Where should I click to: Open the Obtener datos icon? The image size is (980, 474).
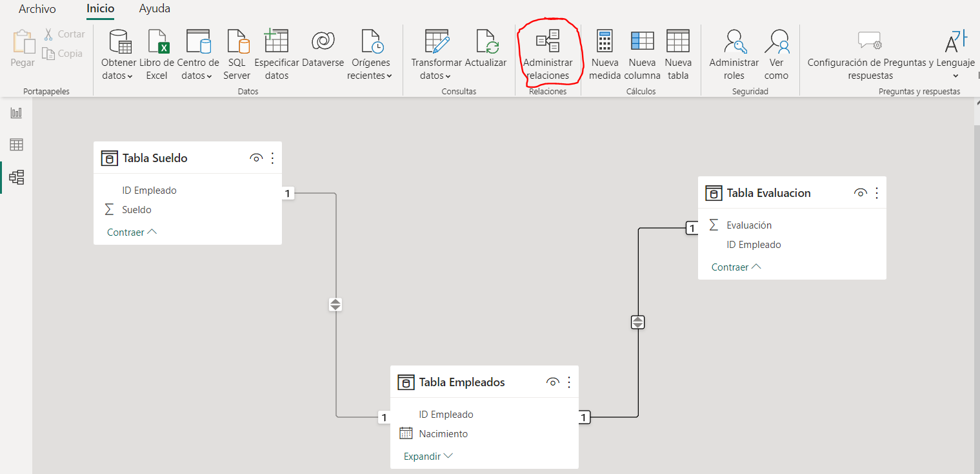click(120, 41)
